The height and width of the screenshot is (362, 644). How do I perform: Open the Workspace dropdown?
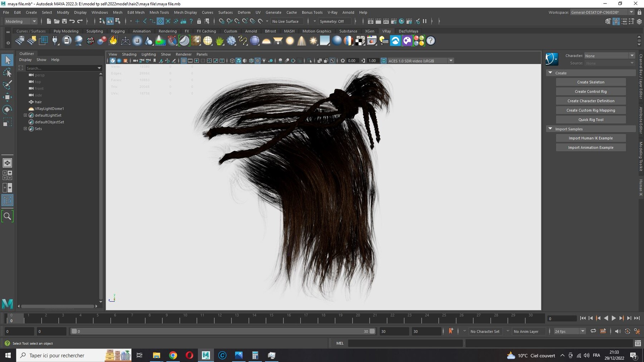pyautogui.click(x=602, y=12)
